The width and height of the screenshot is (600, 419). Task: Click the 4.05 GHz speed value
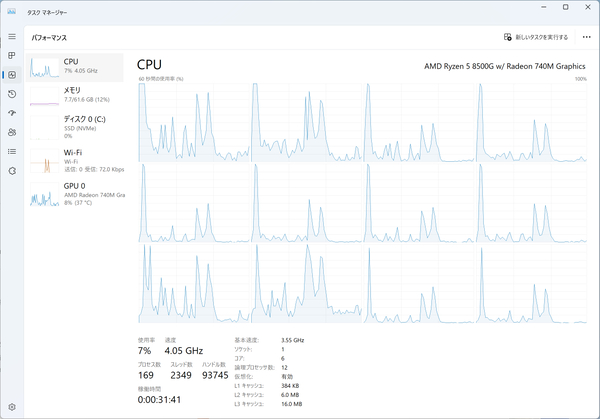184,351
